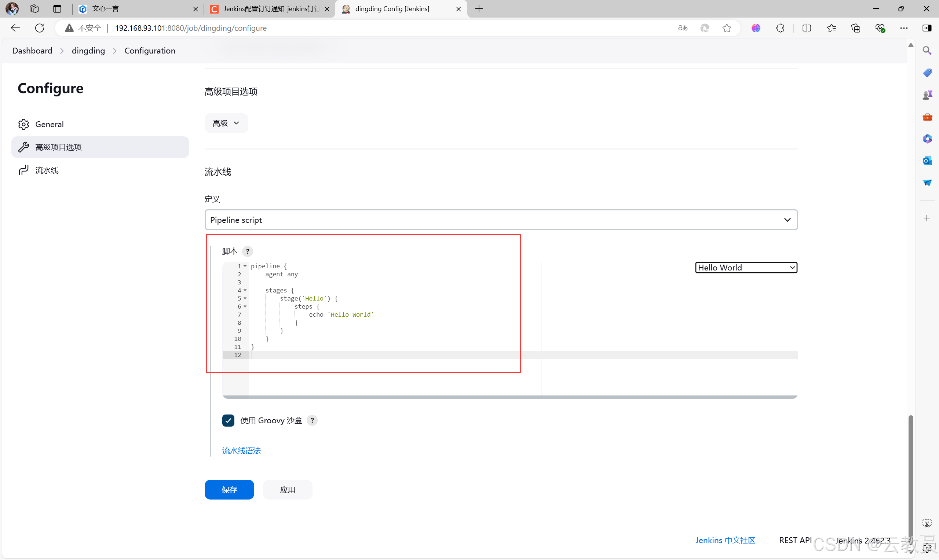Click the 高级项目选项 wrench icon
Image resolution: width=939 pixels, height=560 pixels.
(x=24, y=147)
